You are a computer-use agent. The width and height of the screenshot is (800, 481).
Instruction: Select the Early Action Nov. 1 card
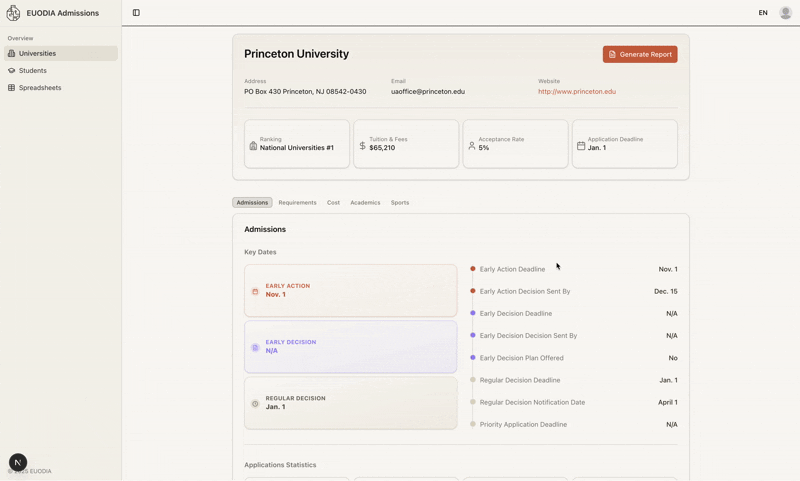(x=351, y=290)
